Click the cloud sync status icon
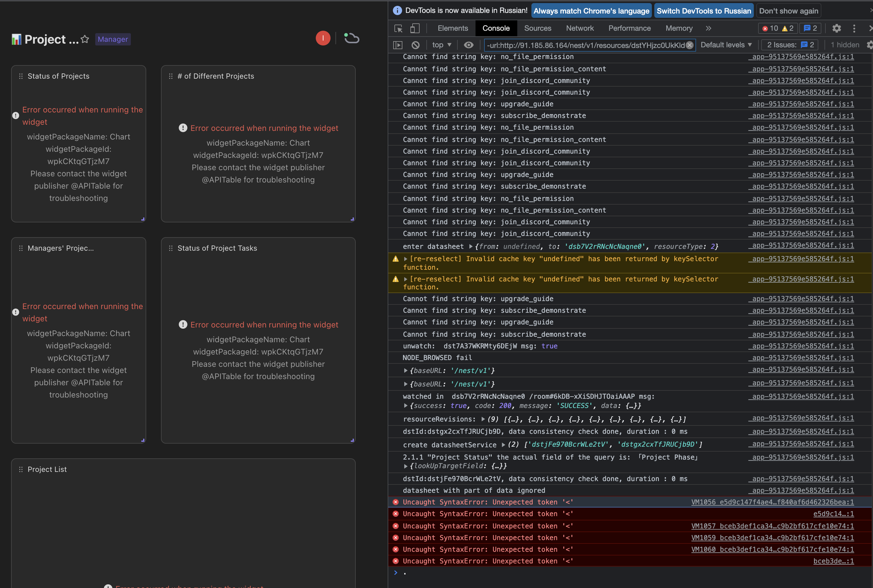Image resolution: width=873 pixels, height=588 pixels. click(350, 38)
